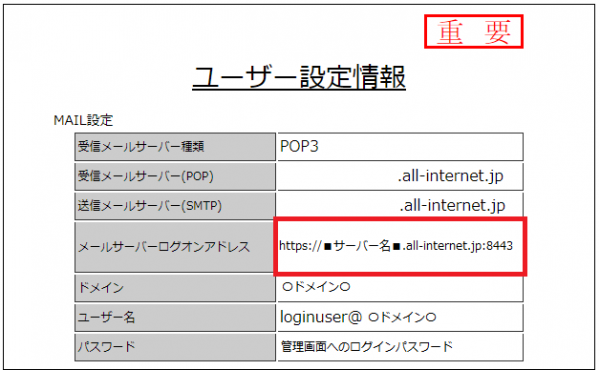
Task: Click the 8443 port in the URL
Action: pos(499,246)
